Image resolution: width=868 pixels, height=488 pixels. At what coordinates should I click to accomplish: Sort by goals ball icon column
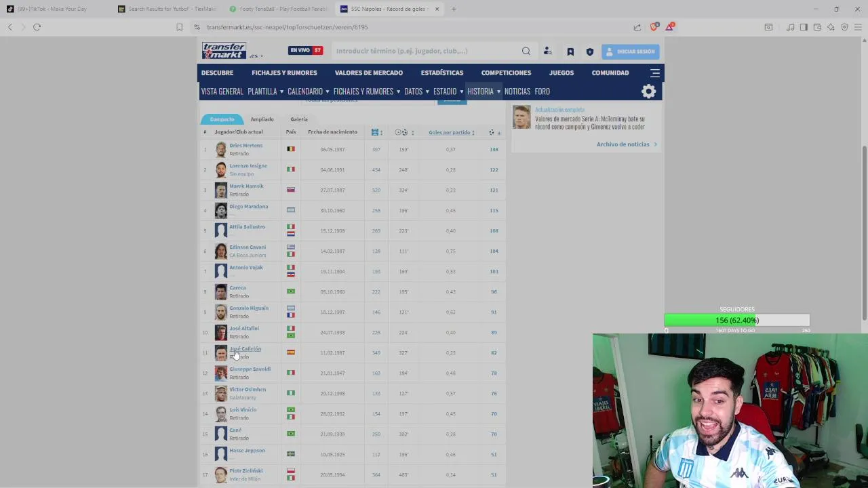pos(492,132)
